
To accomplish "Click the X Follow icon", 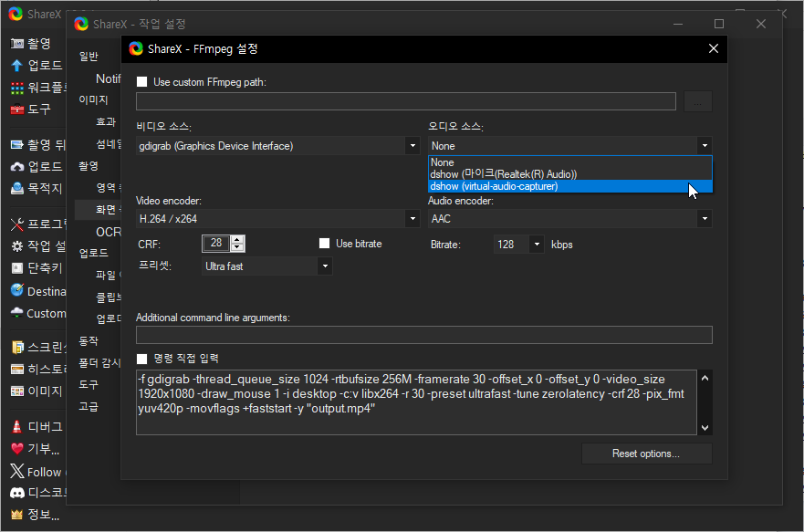I will (x=17, y=471).
